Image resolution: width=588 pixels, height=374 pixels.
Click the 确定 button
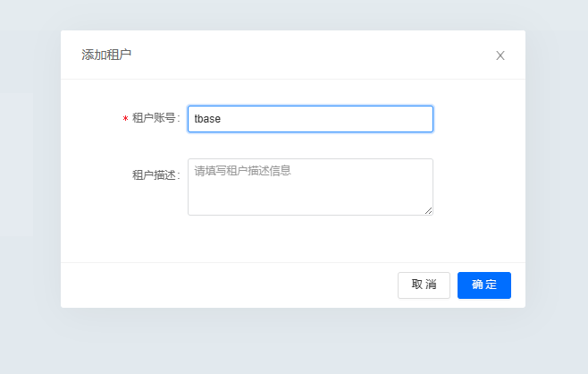[x=483, y=285]
